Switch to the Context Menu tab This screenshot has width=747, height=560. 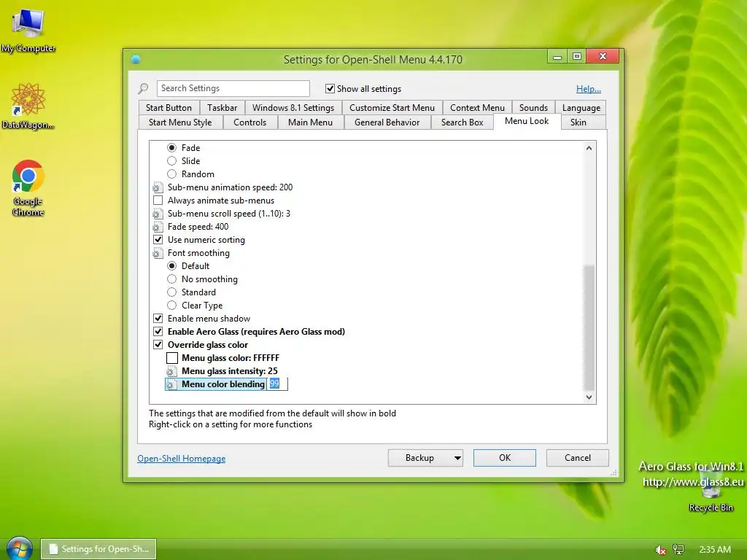click(x=477, y=108)
